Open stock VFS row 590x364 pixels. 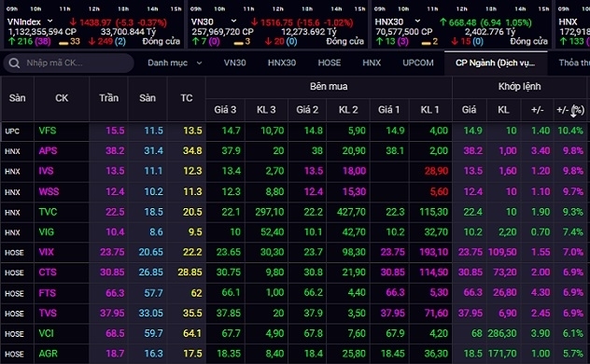295,131
